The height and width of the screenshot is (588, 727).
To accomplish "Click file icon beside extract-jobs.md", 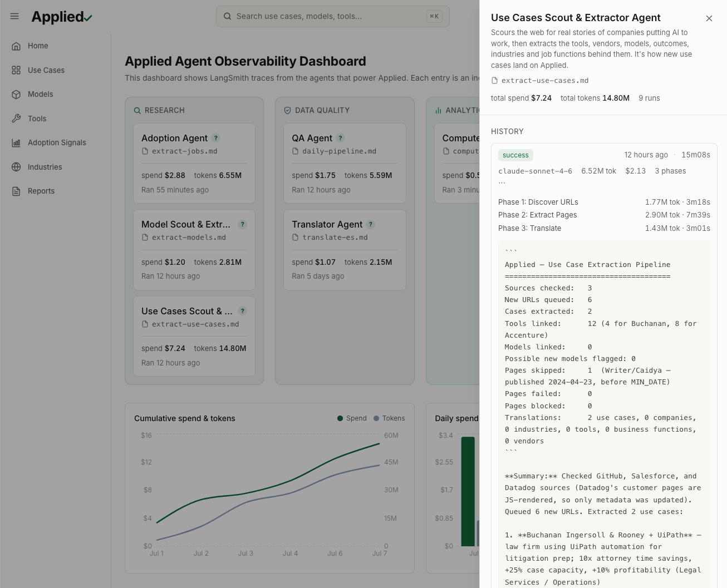I will click(145, 151).
